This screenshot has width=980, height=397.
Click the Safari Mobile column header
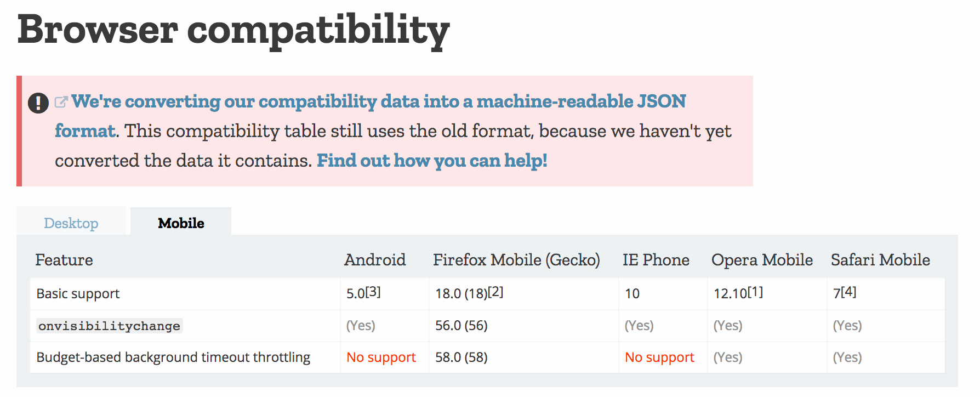(x=880, y=259)
